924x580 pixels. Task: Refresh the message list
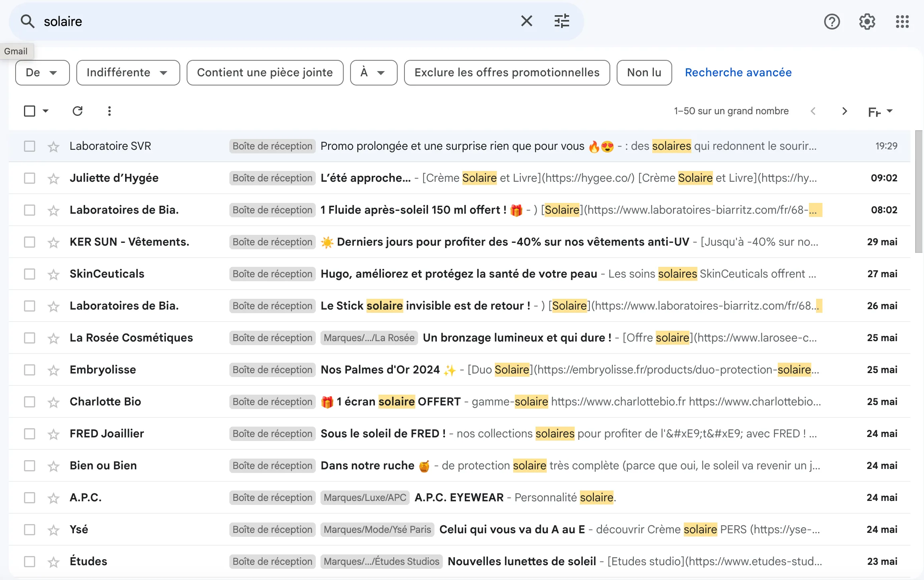(78, 111)
